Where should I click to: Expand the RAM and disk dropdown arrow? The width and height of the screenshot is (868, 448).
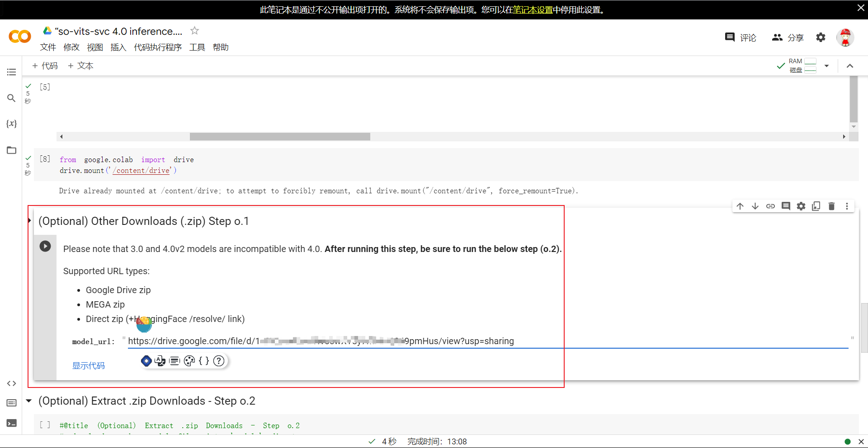(826, 66)
